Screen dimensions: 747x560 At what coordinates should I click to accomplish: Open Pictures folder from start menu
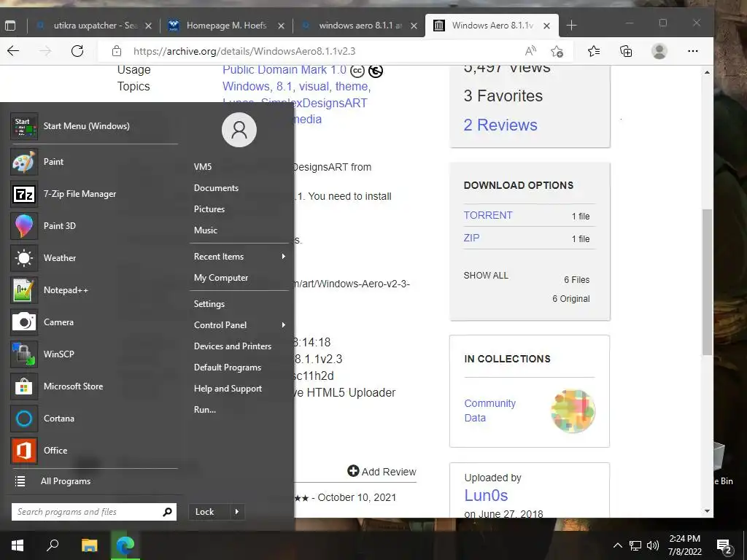click(209, 209)
